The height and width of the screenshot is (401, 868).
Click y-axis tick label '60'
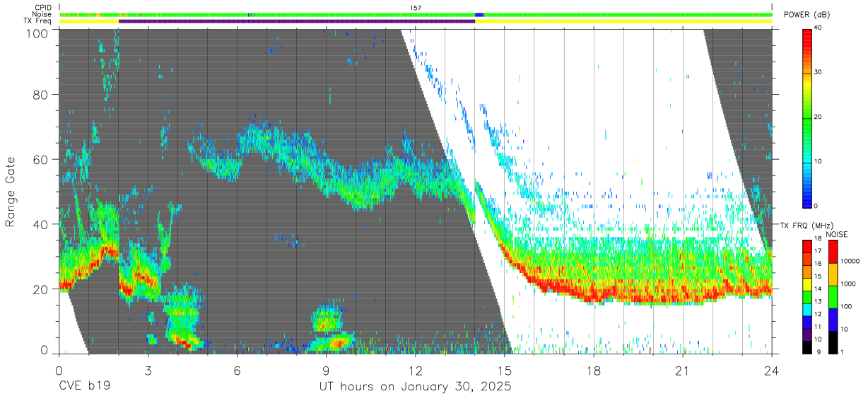(40, 160)
